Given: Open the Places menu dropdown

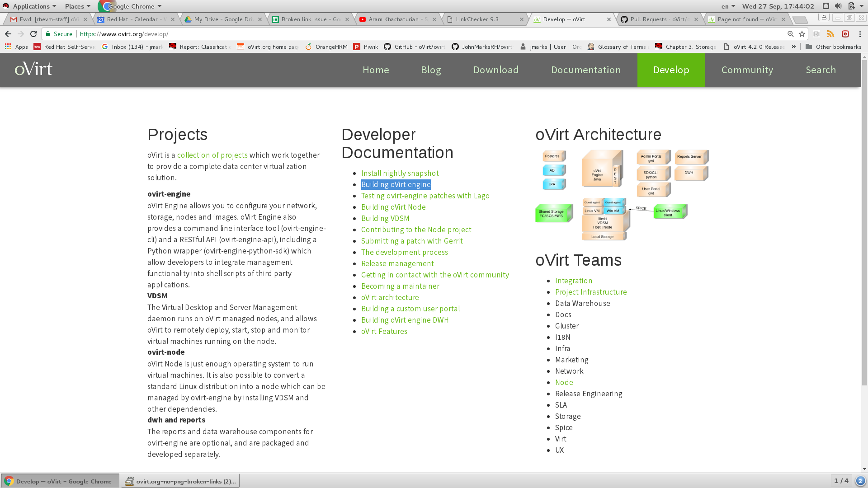Looking at the screenshot, I should click(77, 6).
